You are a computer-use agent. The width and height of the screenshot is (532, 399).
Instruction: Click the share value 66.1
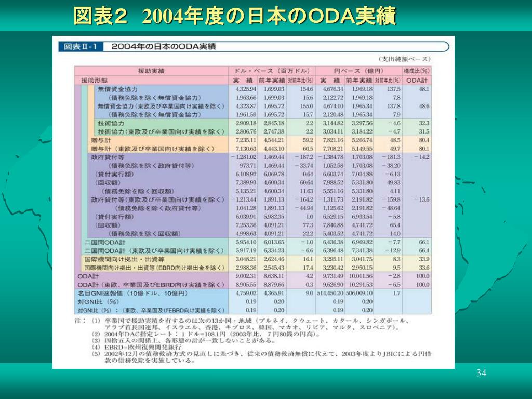tap(424, 242)
